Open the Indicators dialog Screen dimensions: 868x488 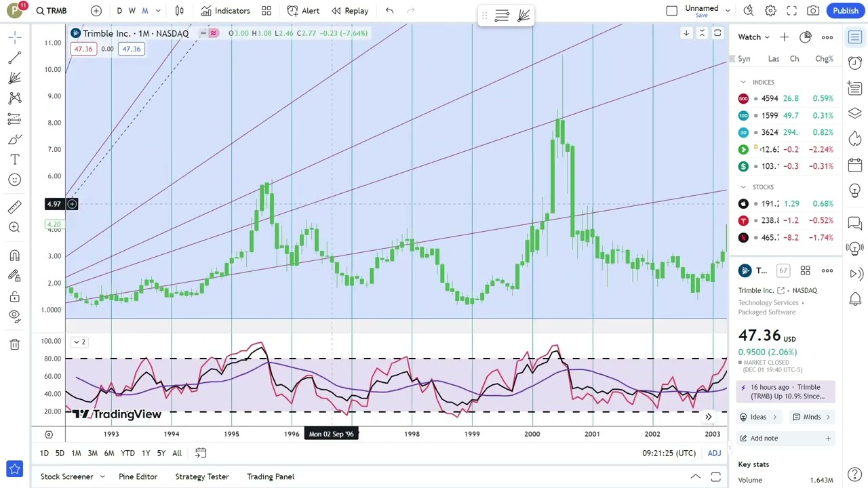coord(226,11)
